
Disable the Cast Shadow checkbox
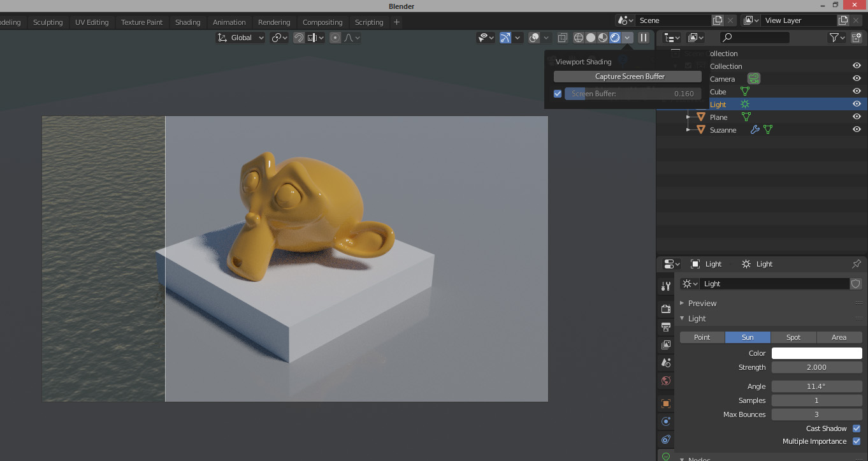click(x=857, y=428)
